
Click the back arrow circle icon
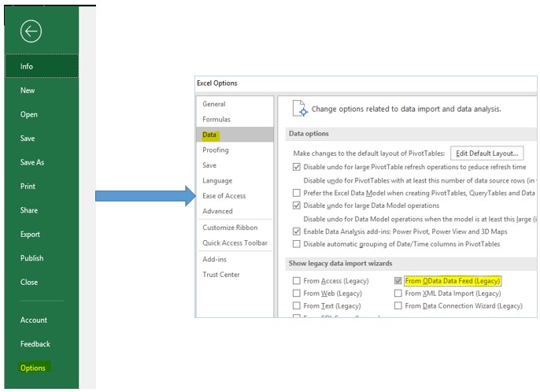[x=31, y=31]
